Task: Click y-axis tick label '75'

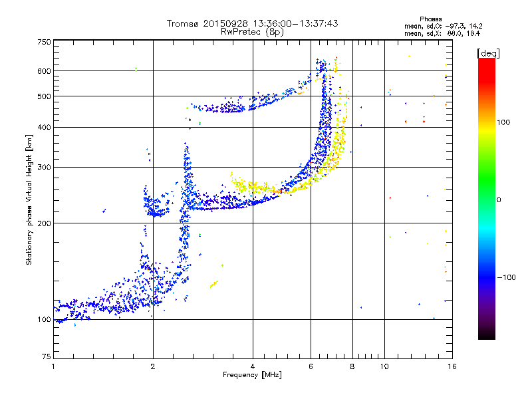Action: click(x=47, y=356)
